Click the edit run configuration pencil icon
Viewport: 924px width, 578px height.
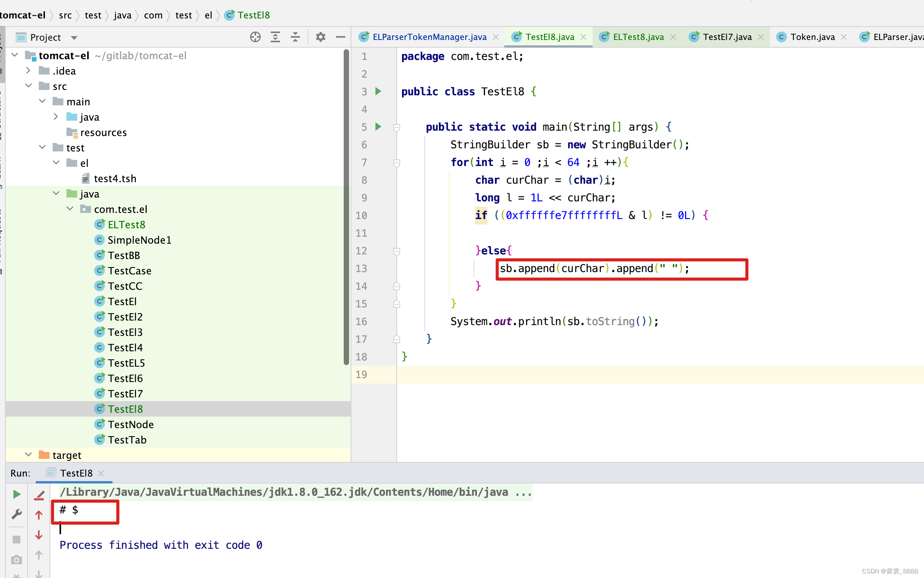coord(39,495)
